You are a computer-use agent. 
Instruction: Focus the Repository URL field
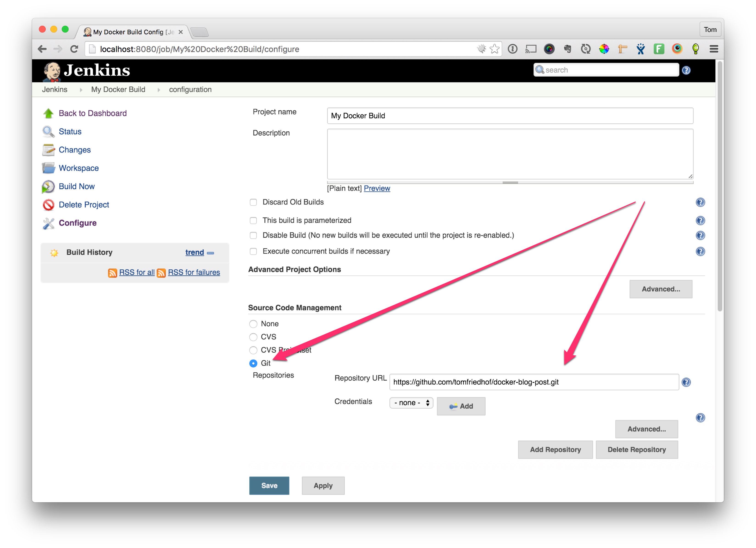click(x=534, y=382)
